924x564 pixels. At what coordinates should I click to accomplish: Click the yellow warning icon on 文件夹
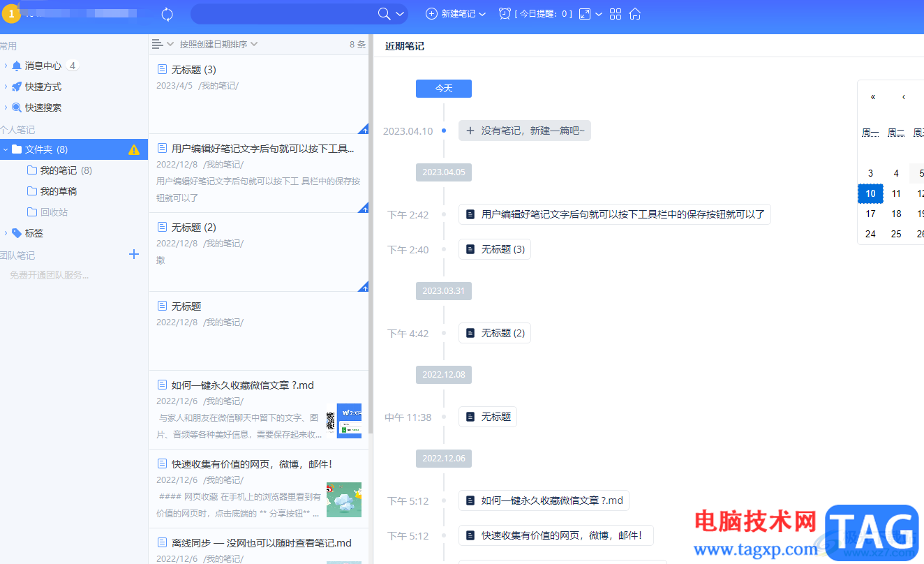point(134,149)
